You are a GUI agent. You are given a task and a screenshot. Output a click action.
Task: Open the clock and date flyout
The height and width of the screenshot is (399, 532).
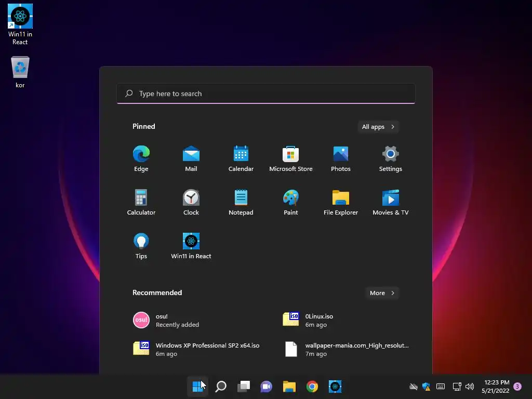pyautogui.click(x=496, y=387)
